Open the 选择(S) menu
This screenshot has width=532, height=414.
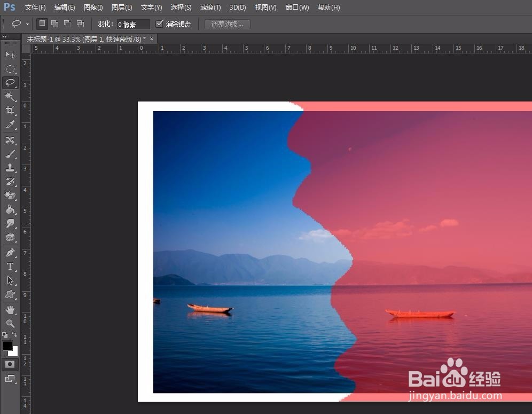point(181,7)
